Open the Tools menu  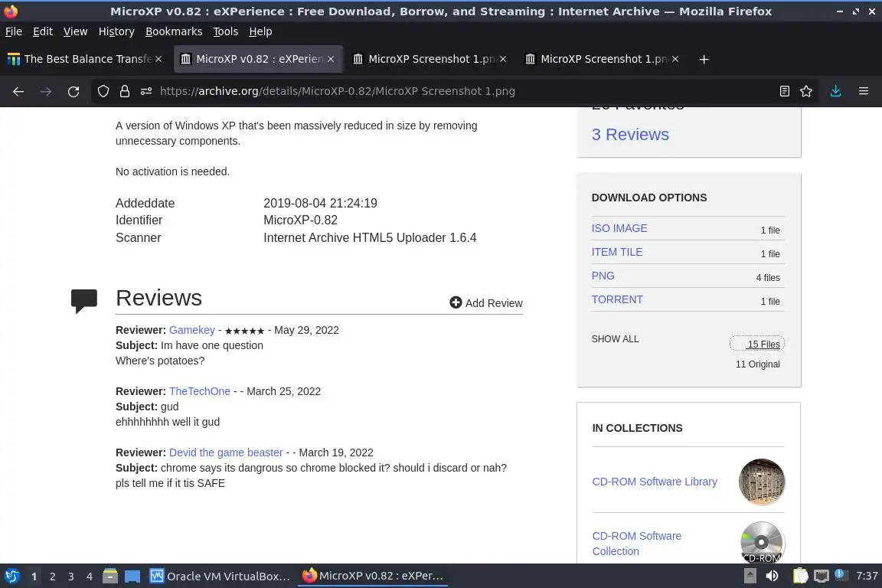tap(226, 31)
